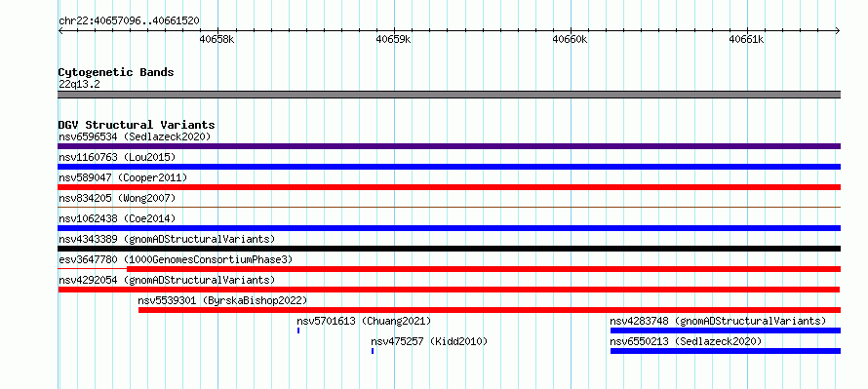Open nsv4292054 (gnomADStructuralVariants) label
This screenshot has height=389, width=868.
[x=167, y=280]
